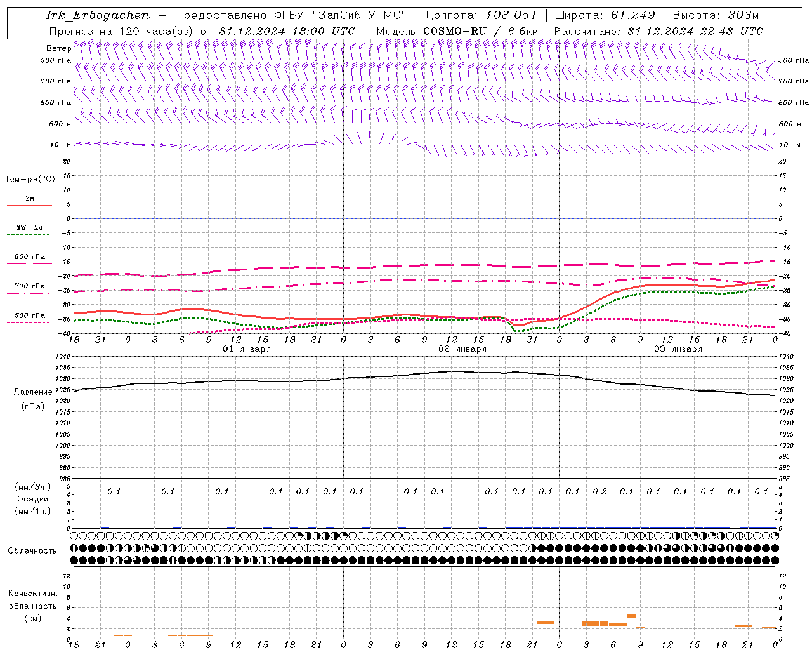Click the Td 2м dew point legend
The image size is (812, 650).
click(x=29, y=227)
